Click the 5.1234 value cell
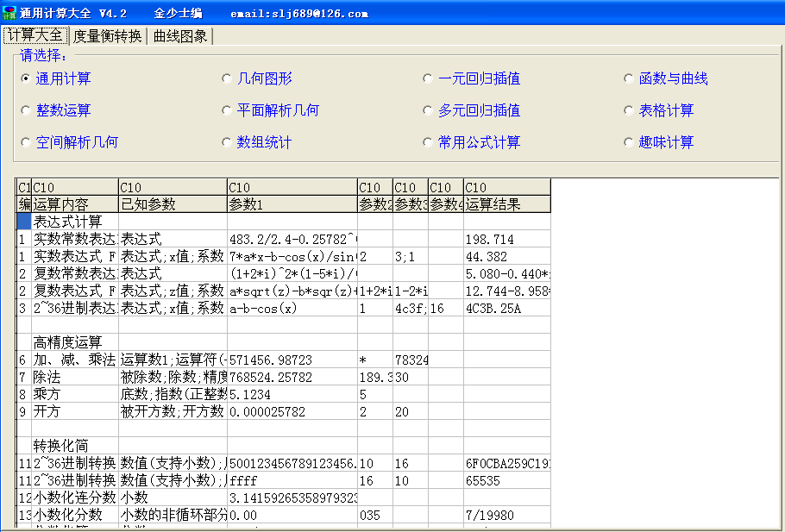The image size is (785, 532). pos(292,394)
